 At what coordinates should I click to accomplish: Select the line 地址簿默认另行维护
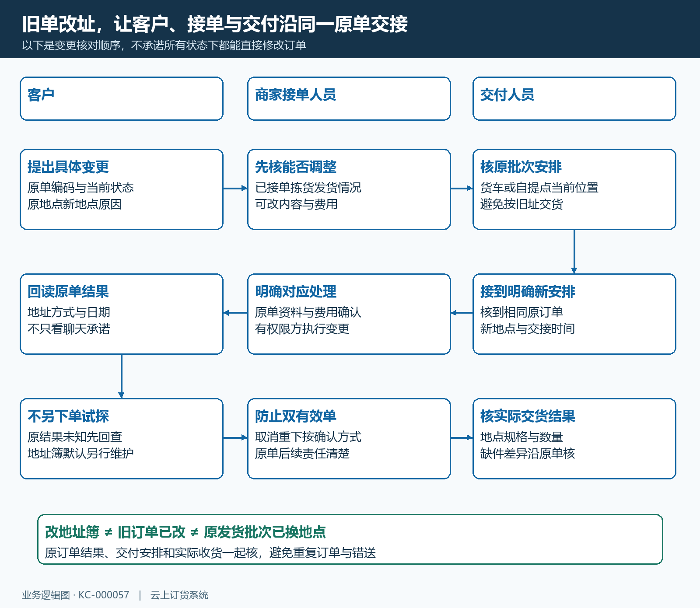[x=80, y=454]
